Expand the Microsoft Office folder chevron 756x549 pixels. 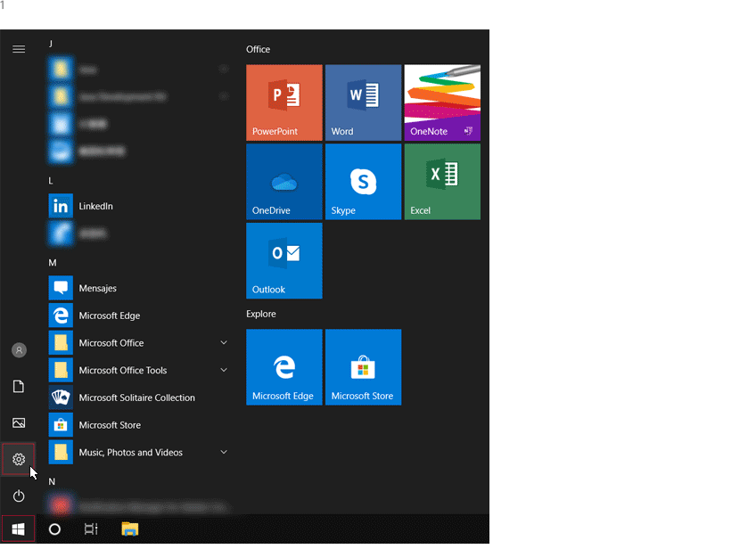click(224, 343)
